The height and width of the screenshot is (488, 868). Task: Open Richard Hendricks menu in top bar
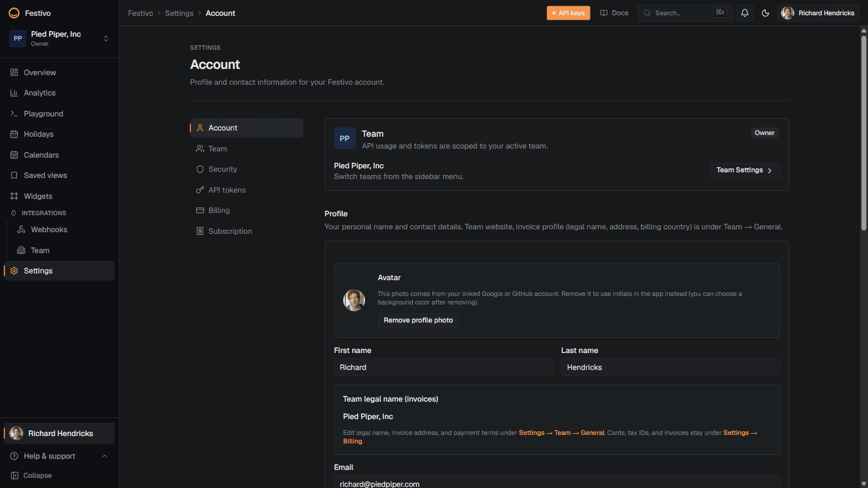pos(818,13)
